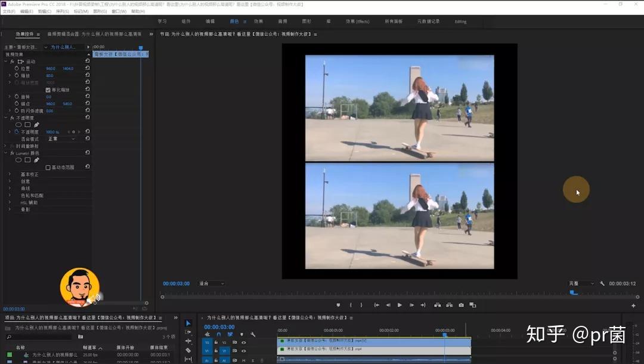Toggle V2 track eye visibility
The image size is (644, 364).
click(x=243, y=343)
